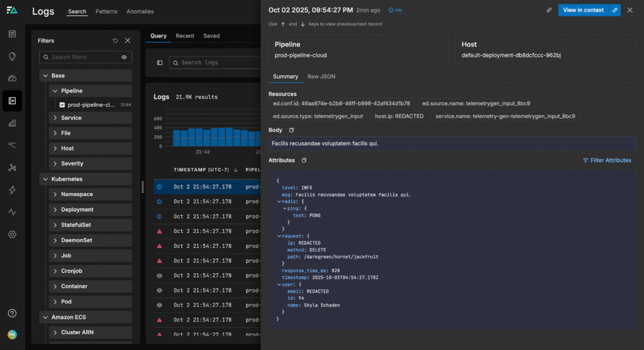Viewport: 644px width, 350px height.
Task: Copy Attributes using the copy icon
Action: pyautogui.click(x=304, y=161)
